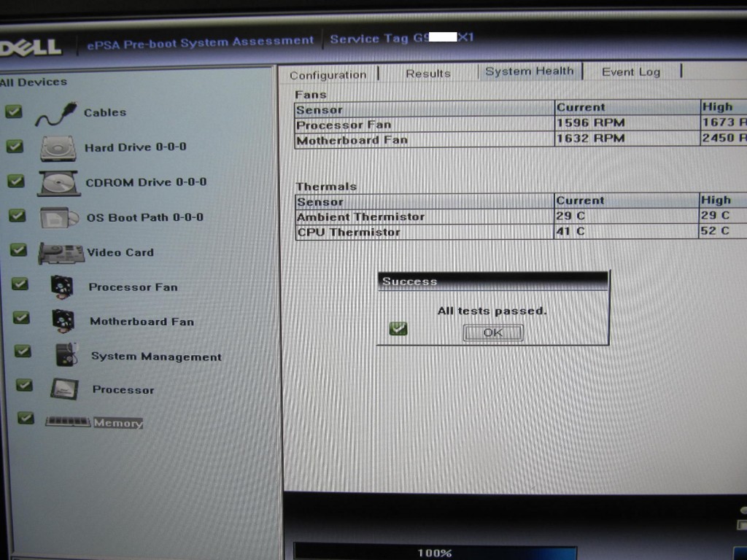Toggle the Hard Drive 0-0-0 checkbox

pos(15,146)
